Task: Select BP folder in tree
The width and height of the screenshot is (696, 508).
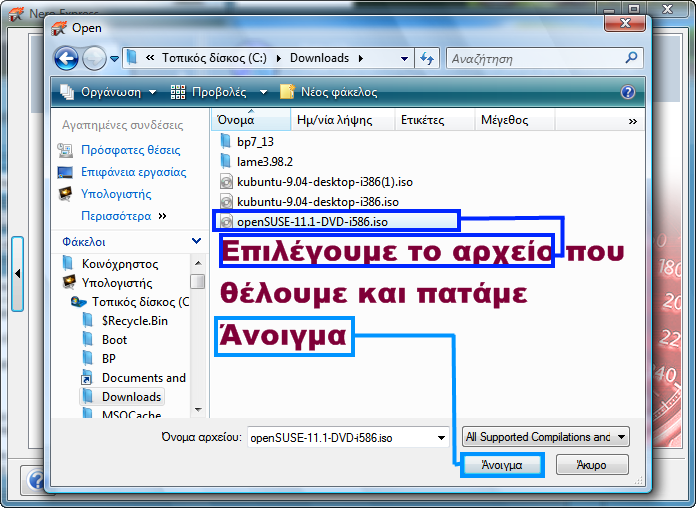Action: (109, 358)
